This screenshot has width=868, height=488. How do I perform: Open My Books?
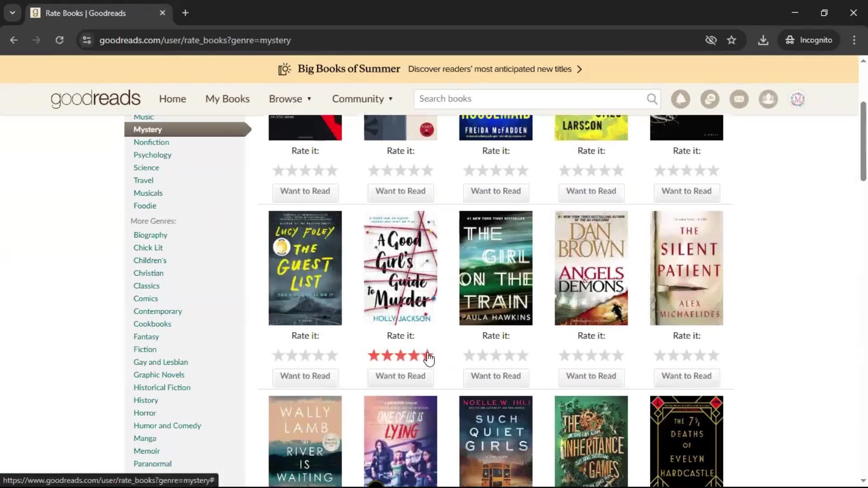227,99
